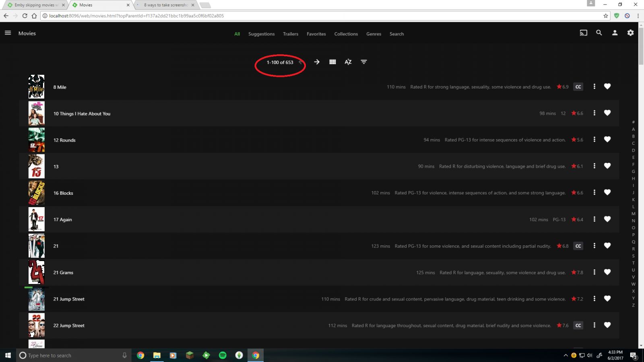Open the user profile icon
Image resolution: width=644 pixels, height=362 pixels.
pos(615,33)
